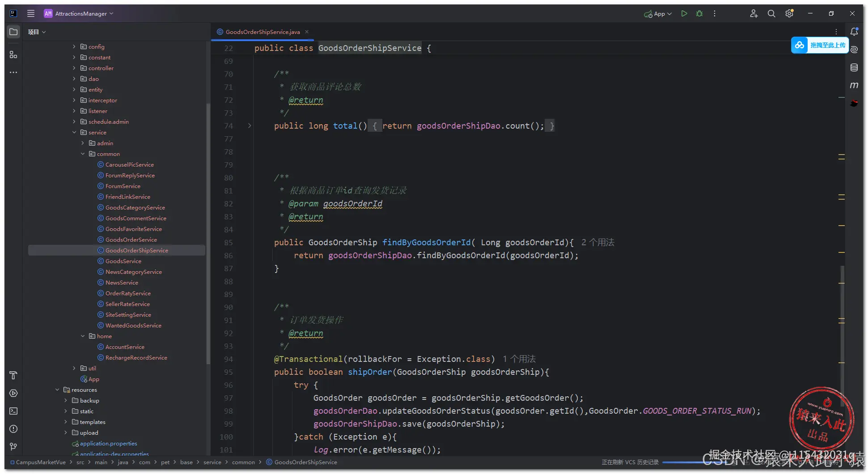Open the Maven tool window

coord(854,85)
